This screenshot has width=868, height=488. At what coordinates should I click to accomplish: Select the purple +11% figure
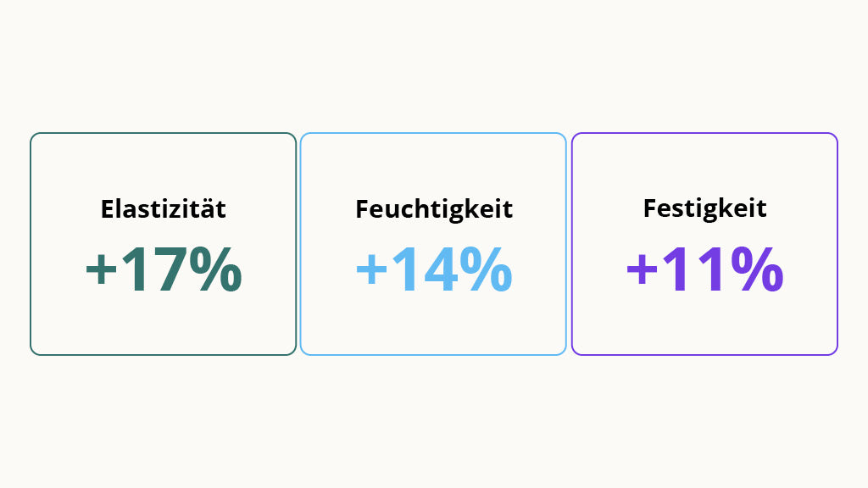(x=704, y=269)
